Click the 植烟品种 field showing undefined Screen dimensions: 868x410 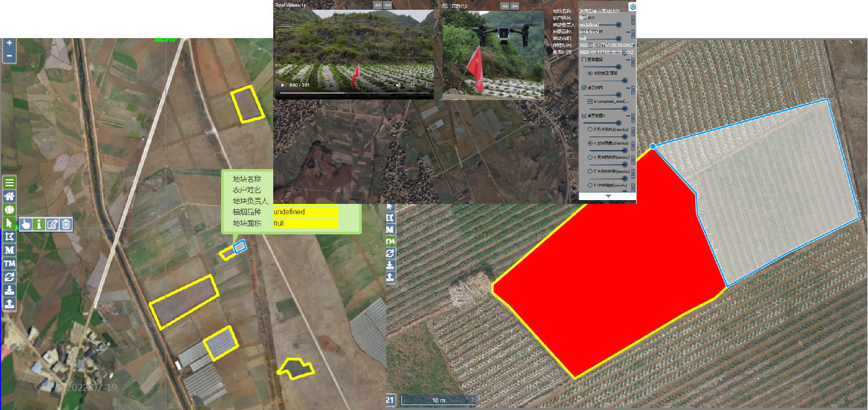coord(305,212)
